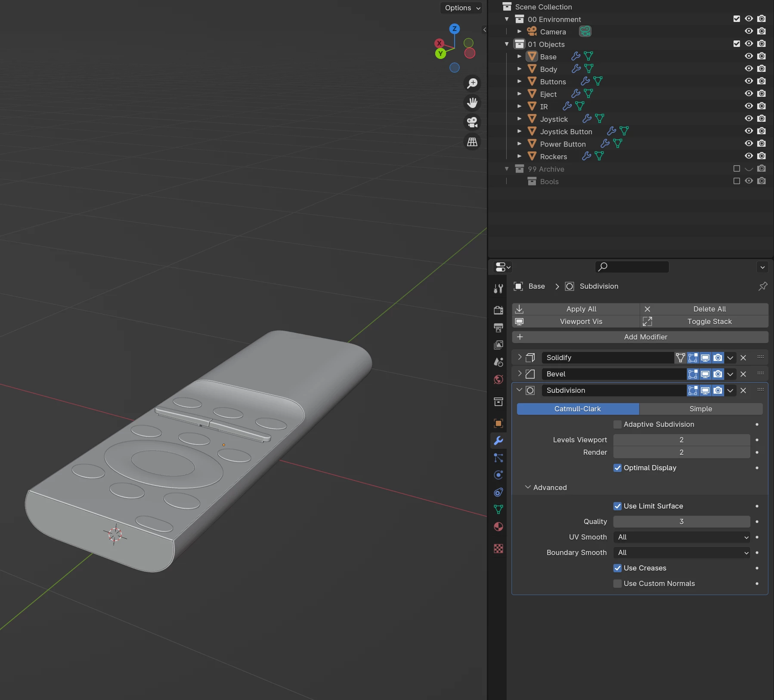Disable the Buttons object in renders

[762, 81]
